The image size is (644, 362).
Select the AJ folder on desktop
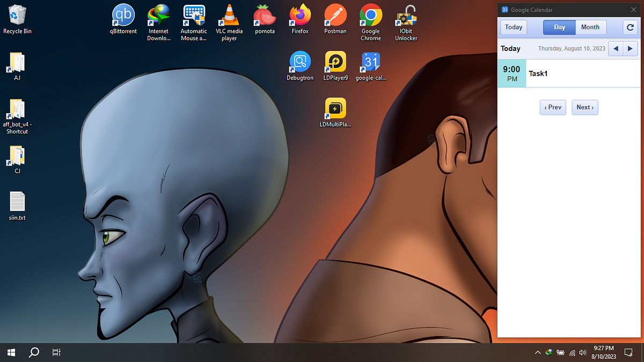[17, 67]
